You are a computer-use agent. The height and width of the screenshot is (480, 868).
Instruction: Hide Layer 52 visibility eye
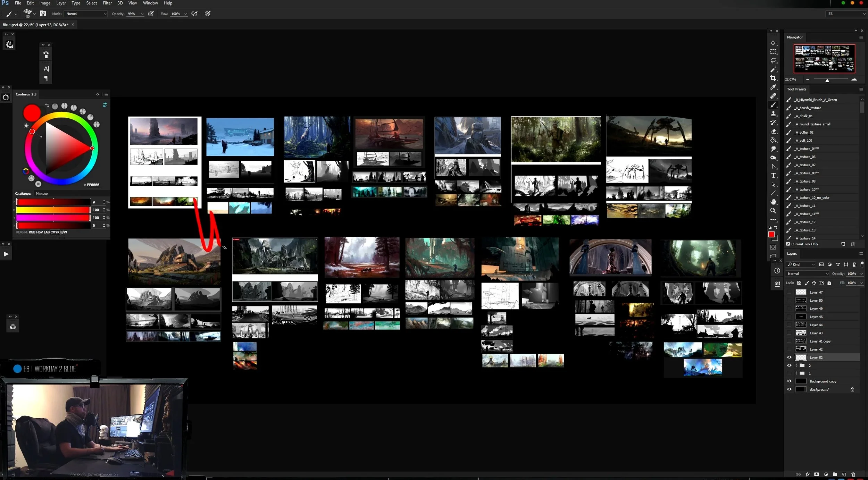point(789,357)
